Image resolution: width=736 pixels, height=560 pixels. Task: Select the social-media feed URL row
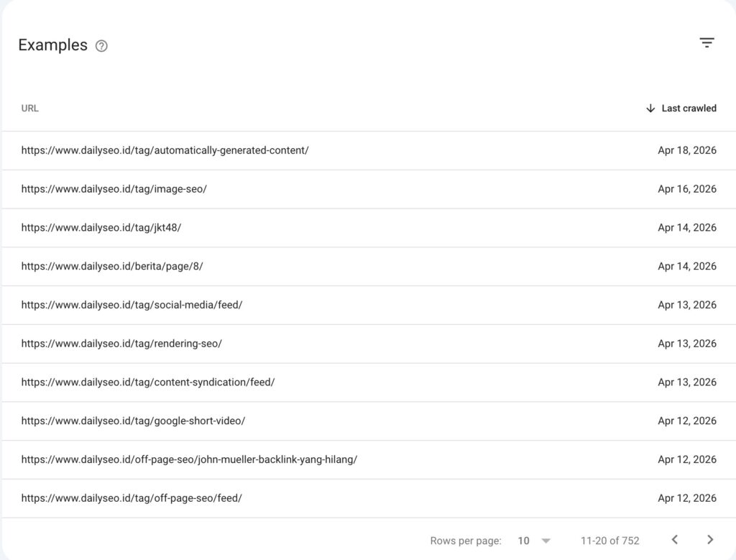[369, 305]
